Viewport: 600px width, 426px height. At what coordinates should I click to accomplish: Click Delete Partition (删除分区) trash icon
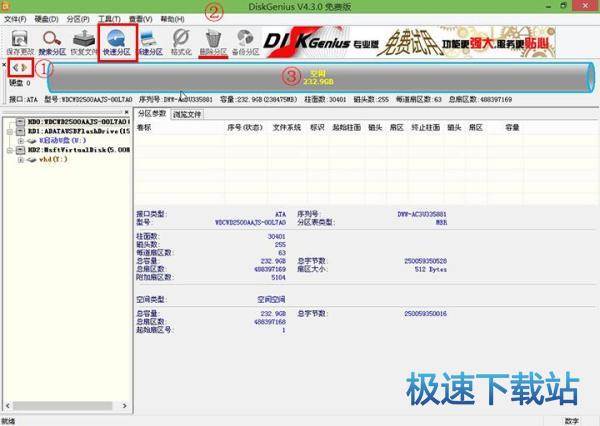(x=213, y=42)
